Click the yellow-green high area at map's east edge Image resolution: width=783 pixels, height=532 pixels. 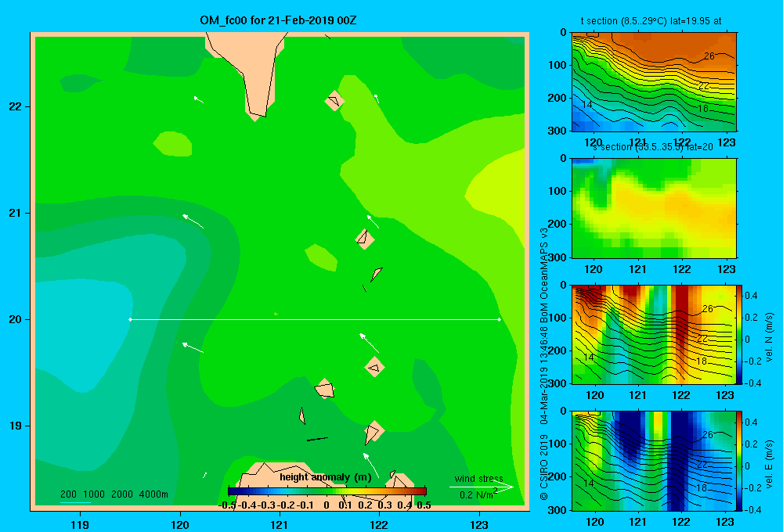coord(500,189)
